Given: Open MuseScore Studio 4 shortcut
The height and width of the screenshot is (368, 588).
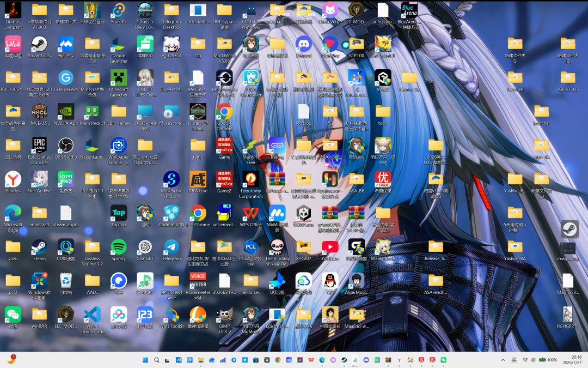Looking at the screenshot, I should 171,184.
